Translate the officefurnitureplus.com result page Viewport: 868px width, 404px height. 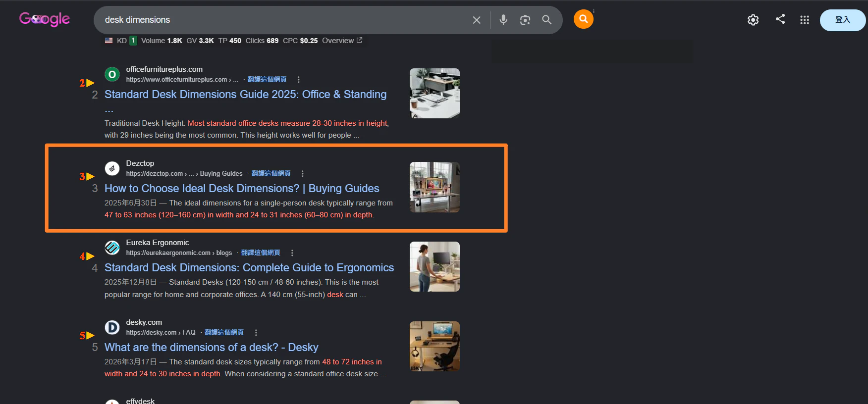[x=267, y=79]
